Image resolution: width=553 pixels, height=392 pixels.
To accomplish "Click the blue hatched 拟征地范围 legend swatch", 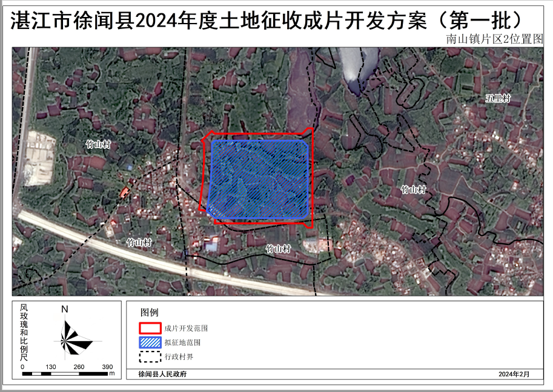I will [x=150, y=342].
